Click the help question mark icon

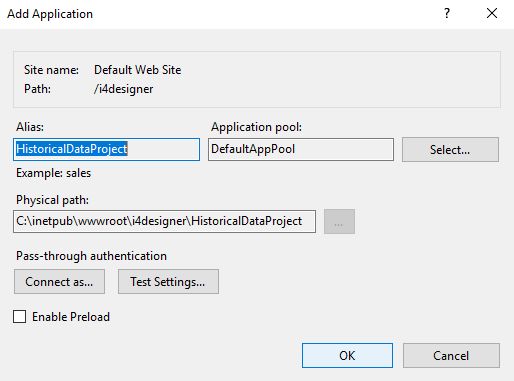tap(447, 14)
